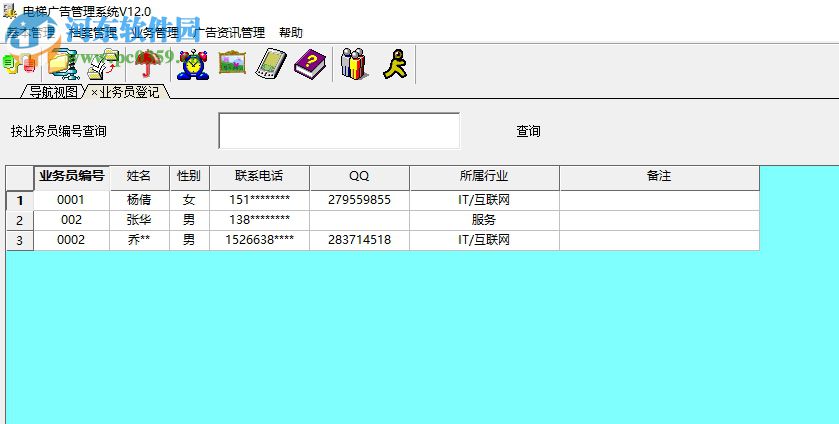Click the application icon in title bar
Image resolution: width=839 pixels, height=424 pixels.
point(10,10)
